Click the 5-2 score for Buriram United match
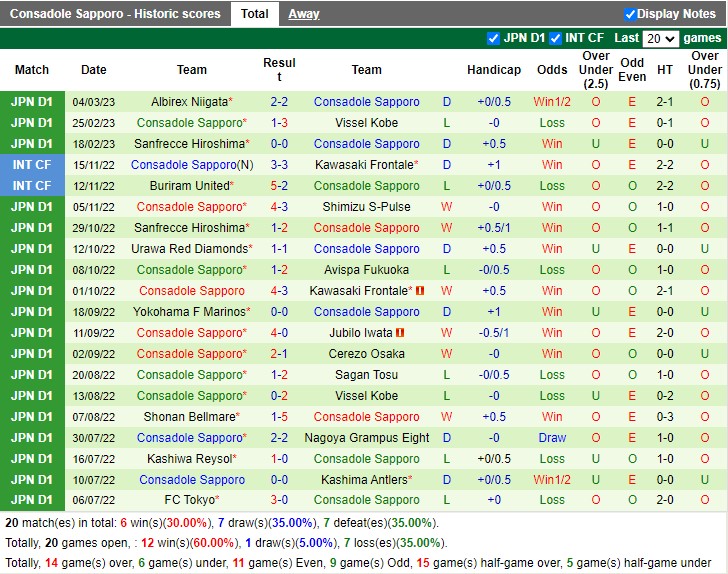Viewport: 728px width, 574px height. click(x=279, y=186)
